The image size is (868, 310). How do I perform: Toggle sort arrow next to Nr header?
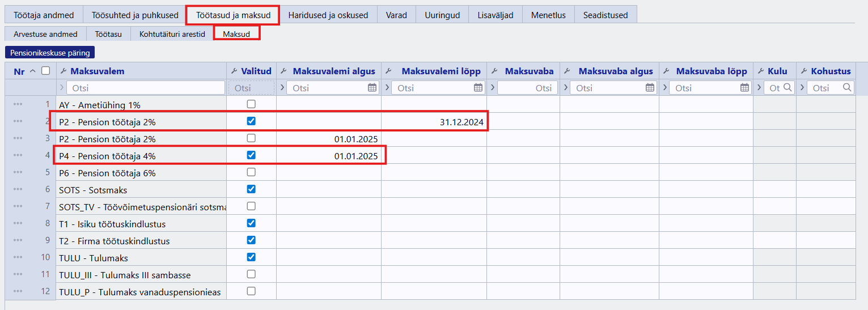(32, 71)
